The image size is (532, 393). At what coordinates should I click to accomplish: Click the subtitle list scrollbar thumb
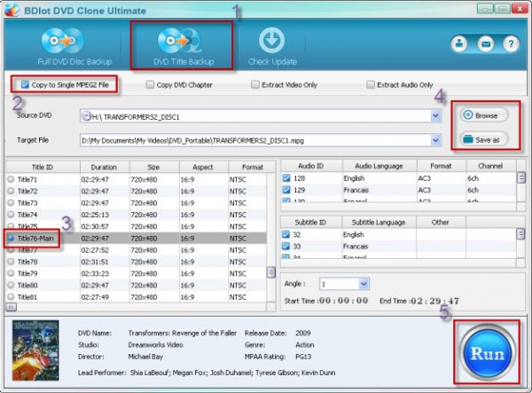(520, 234)
